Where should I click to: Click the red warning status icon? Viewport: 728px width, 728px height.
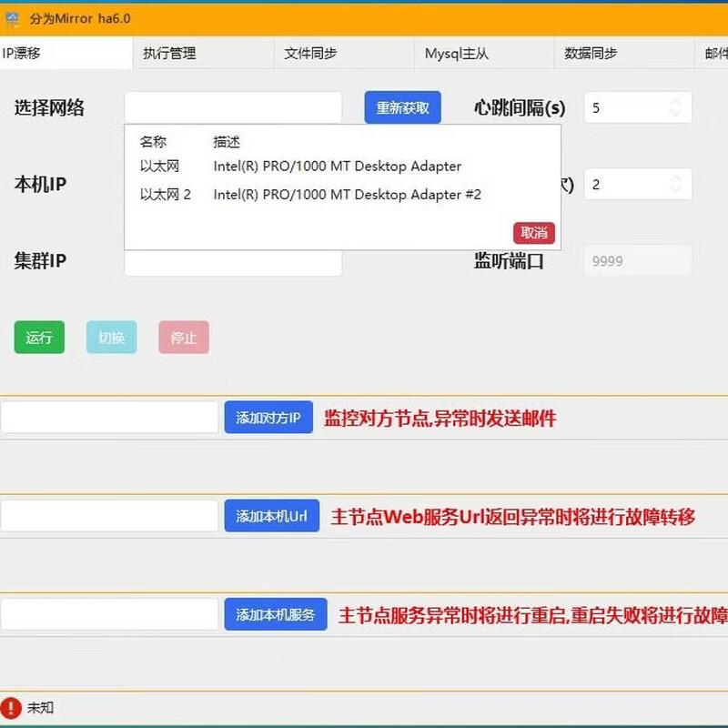coord(11,708)
